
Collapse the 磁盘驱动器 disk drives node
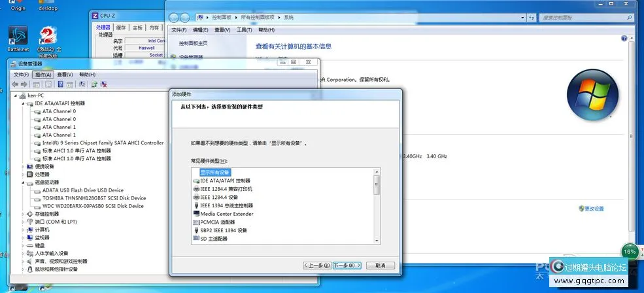(x=24, y=182)
